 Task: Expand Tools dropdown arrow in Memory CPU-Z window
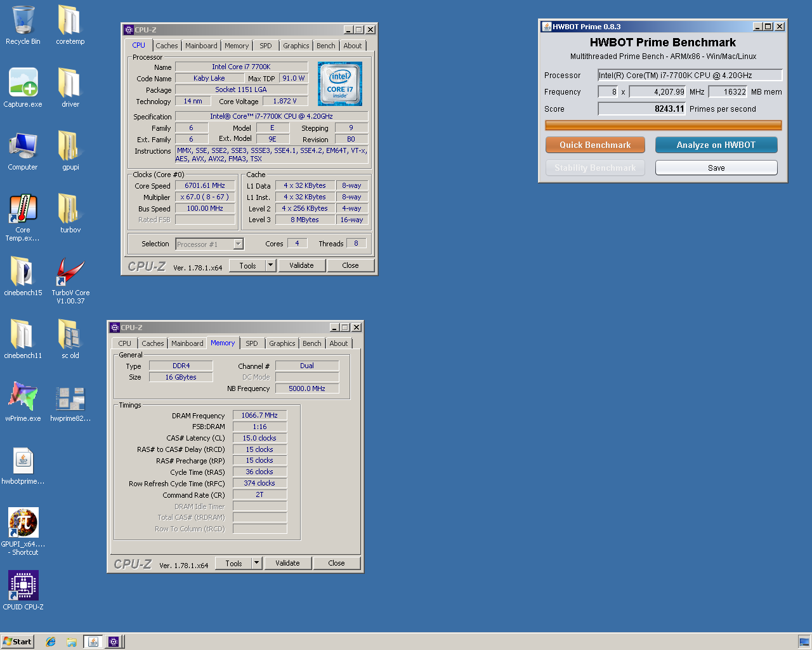257,563
